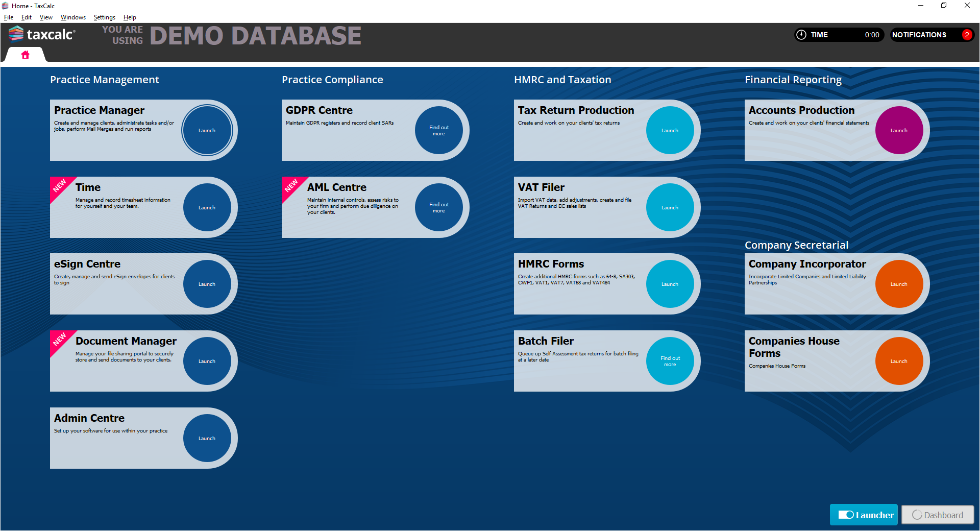
Task: Click the home tab icon
Action: point(25,55)
